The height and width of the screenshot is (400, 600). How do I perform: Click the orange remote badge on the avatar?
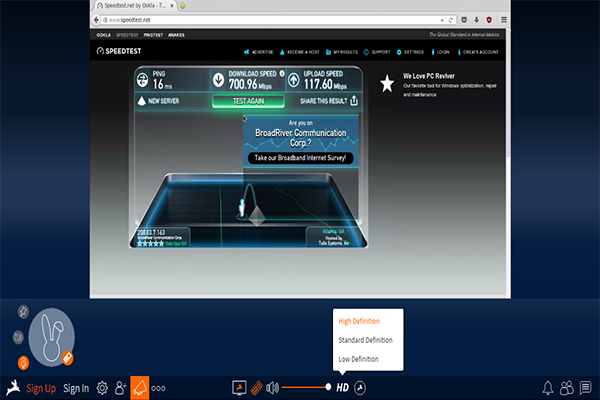pos(67,358)
